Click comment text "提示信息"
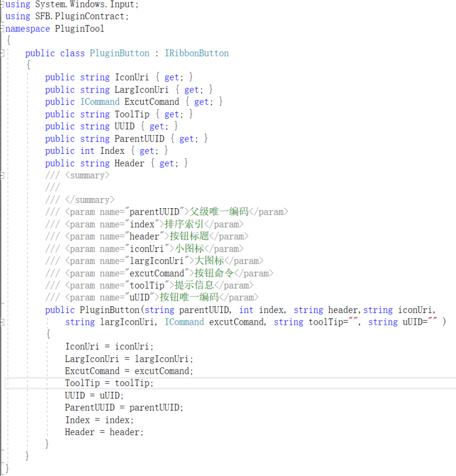The image size is (456, 476). (194, 285)
